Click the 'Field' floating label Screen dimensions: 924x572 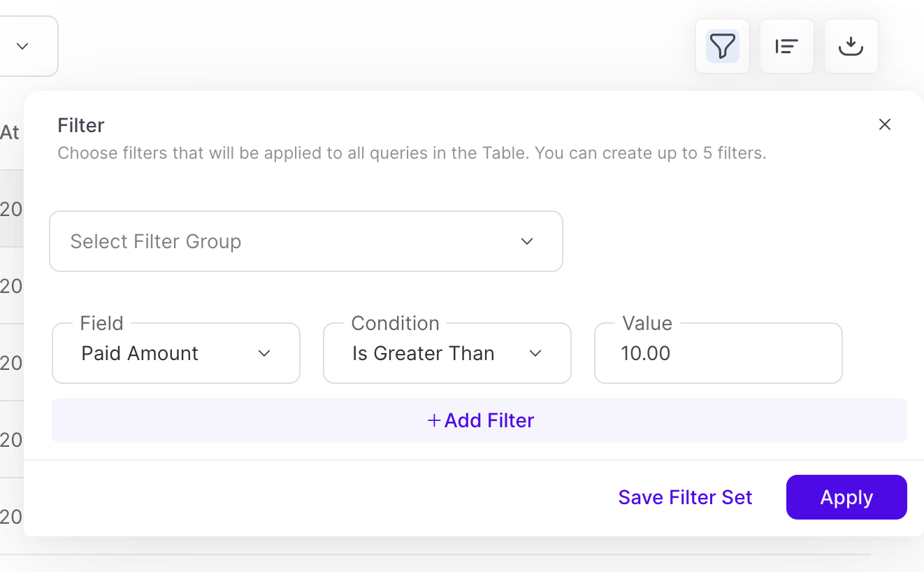[101, 323]
